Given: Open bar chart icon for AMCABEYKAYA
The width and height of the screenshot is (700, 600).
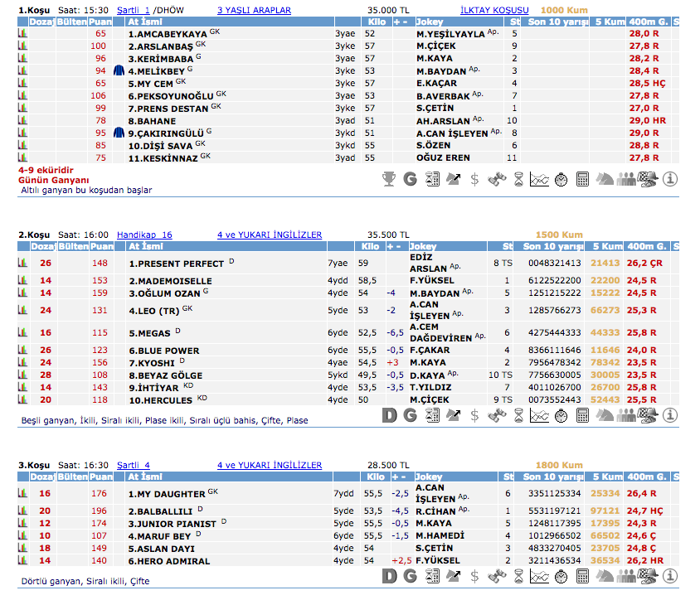Looking at the screenshot, I should pos(22,34).
